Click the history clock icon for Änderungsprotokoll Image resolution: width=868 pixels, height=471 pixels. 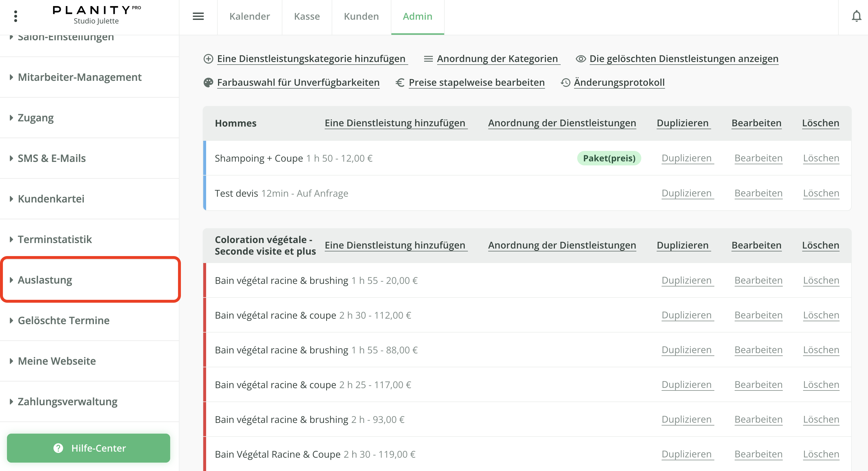[x=565, y=83]
